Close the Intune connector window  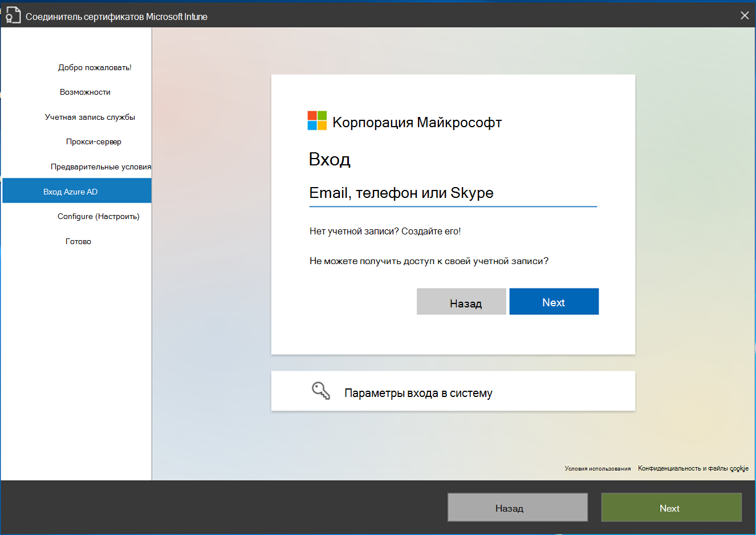[745, 15]
